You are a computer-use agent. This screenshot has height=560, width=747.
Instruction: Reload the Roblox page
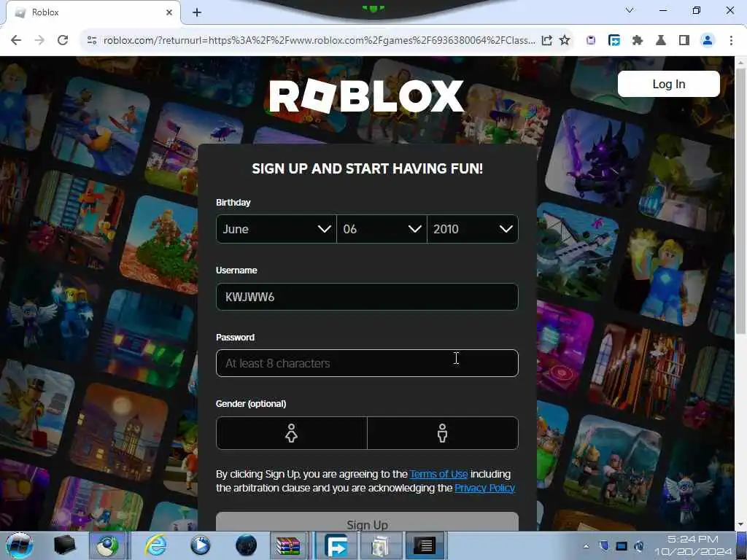click(63, 41)
